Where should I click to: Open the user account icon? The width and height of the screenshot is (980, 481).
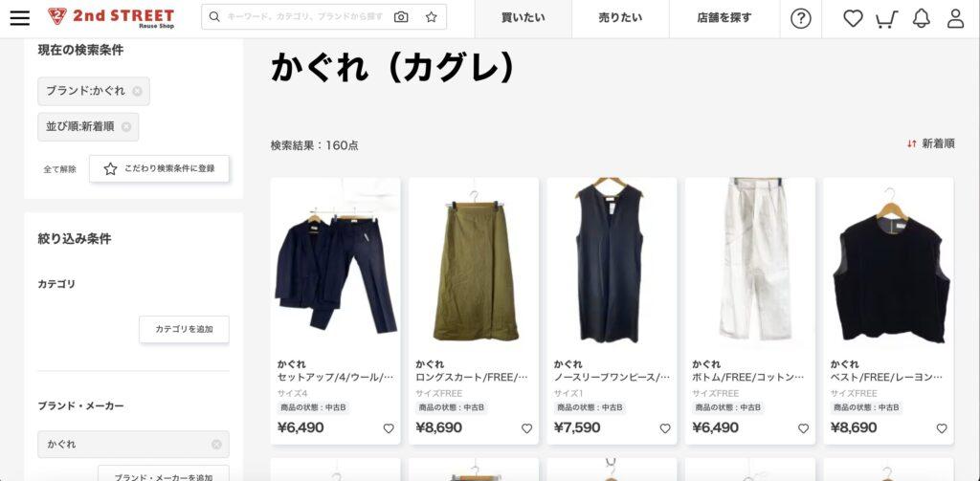(956, 19)
